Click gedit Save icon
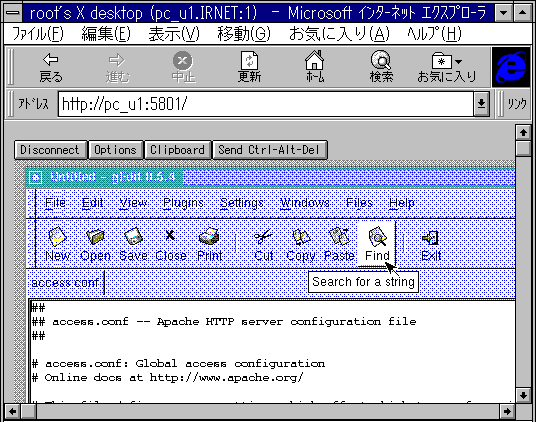Screen dimensions: 536x422 [x=133, y=236]
